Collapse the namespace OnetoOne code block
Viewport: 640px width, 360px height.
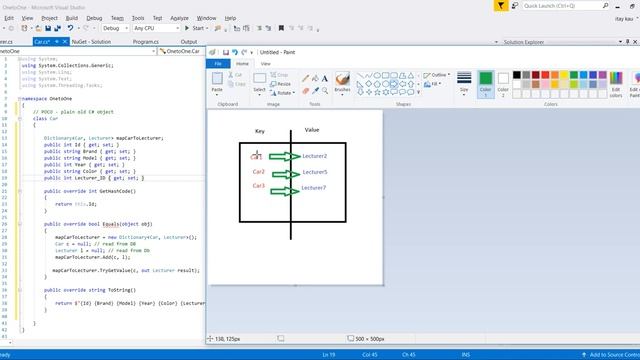[x=20, y=99]
